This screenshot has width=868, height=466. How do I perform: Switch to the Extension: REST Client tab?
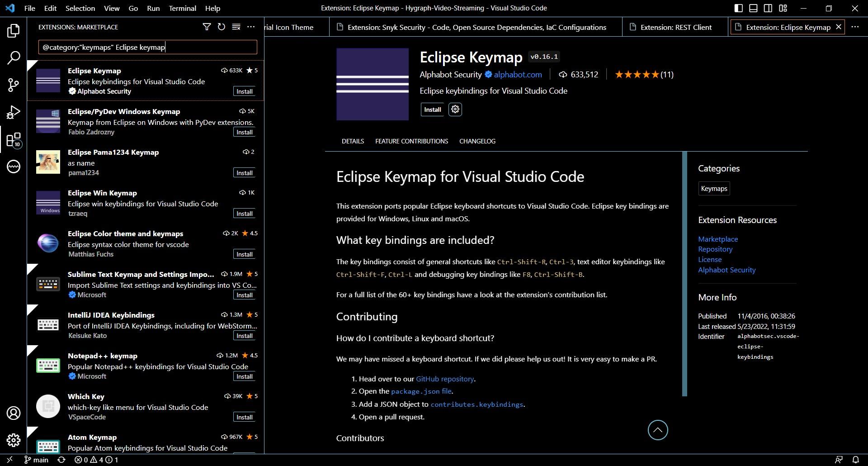(676, 27)
